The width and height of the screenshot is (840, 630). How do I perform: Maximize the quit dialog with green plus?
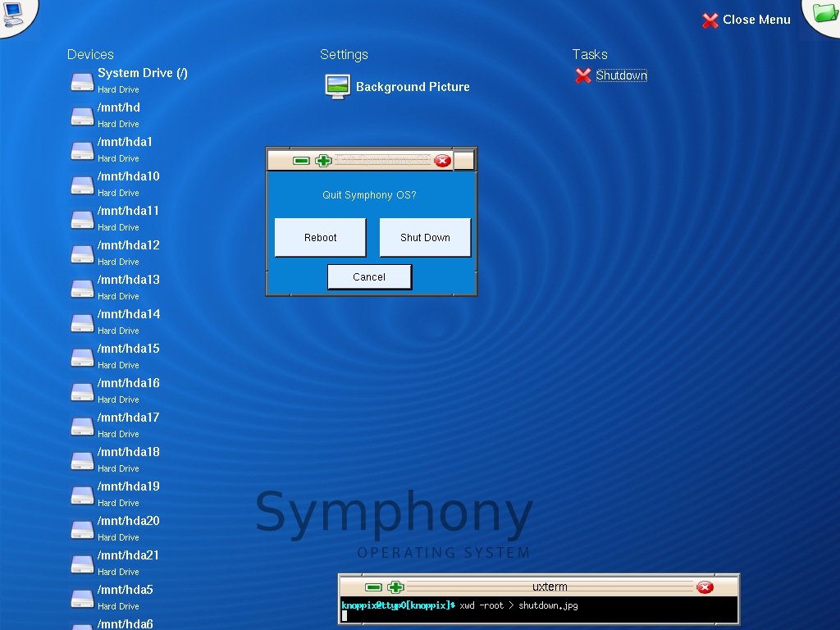[x=323, y=161]
